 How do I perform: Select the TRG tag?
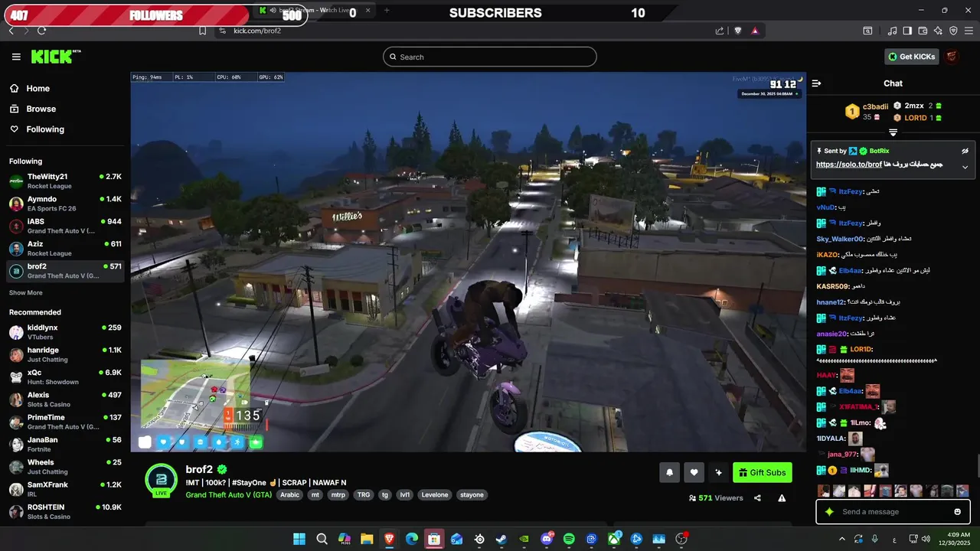point(364,494)
